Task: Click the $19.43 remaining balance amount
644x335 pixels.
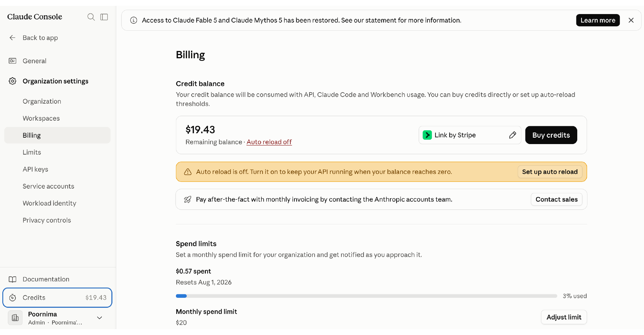Action: pyautogui.click(x=200, y=130)
